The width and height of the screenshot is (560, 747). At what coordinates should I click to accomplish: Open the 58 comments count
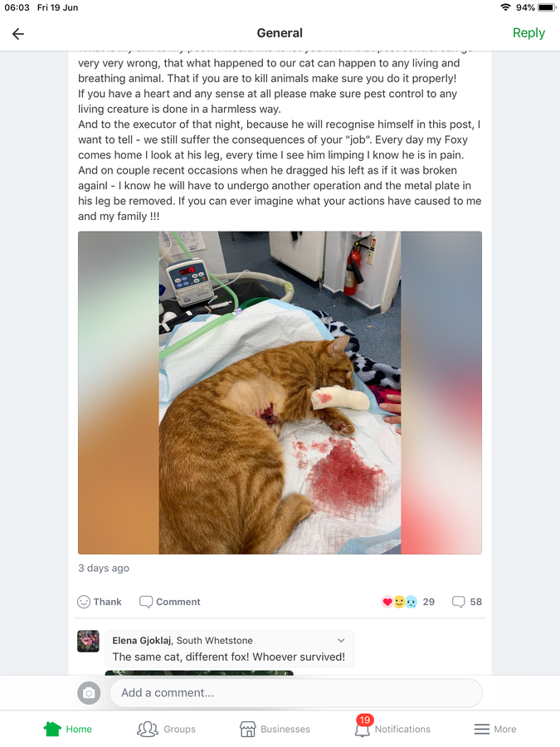click(466, 602)
